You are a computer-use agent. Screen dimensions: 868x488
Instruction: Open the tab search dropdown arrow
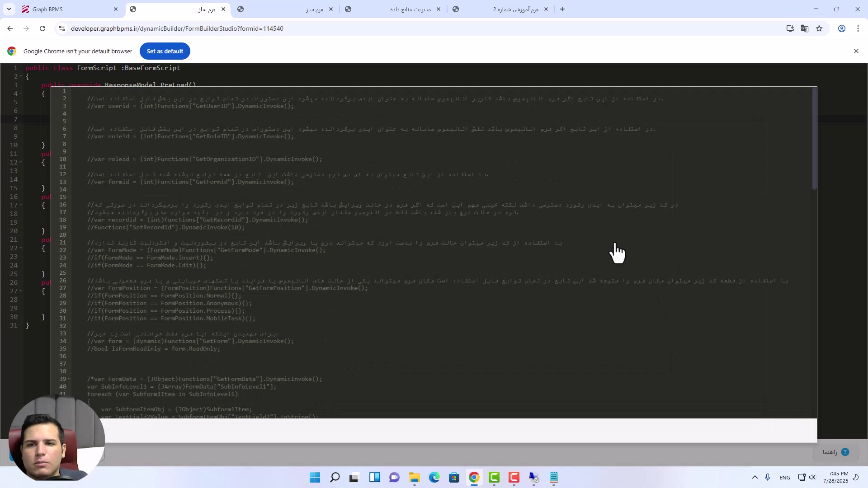(x=9, y=9)
